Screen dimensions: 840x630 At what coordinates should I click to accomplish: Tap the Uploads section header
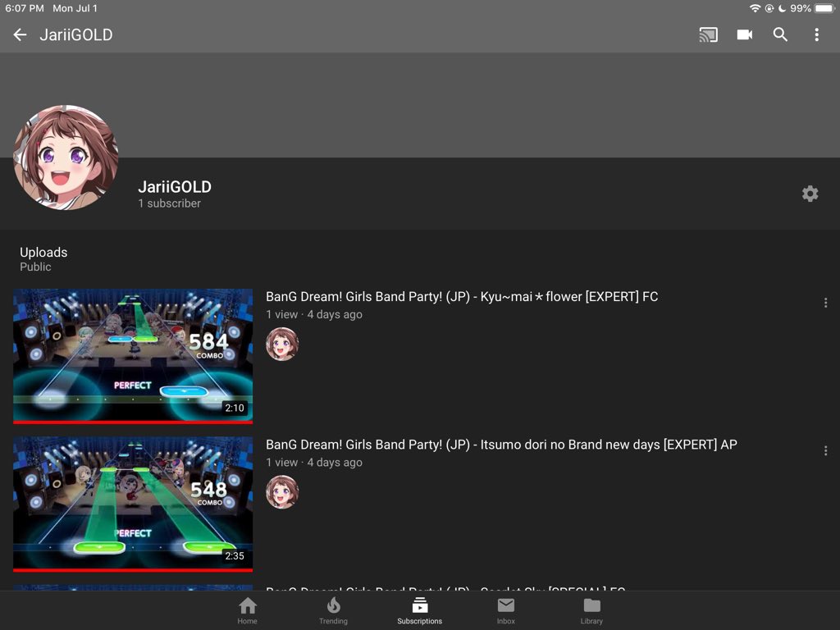[x=43, y=253]
